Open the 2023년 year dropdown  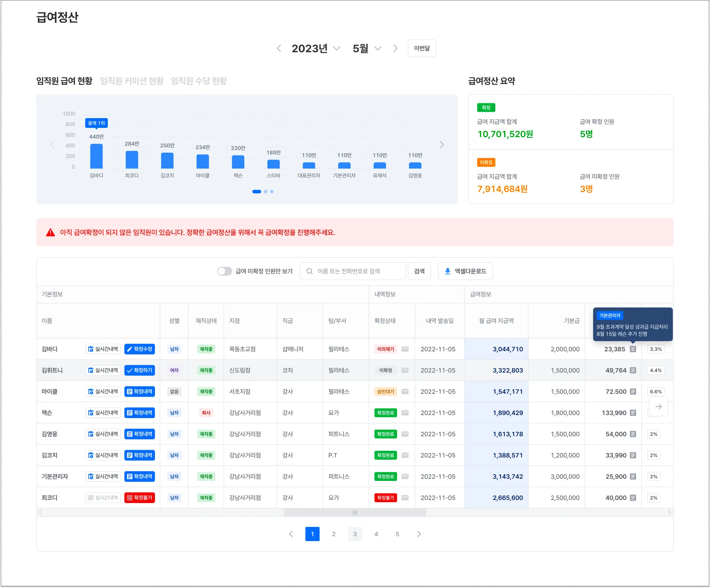pyautogui.click(x=315, y=49)
